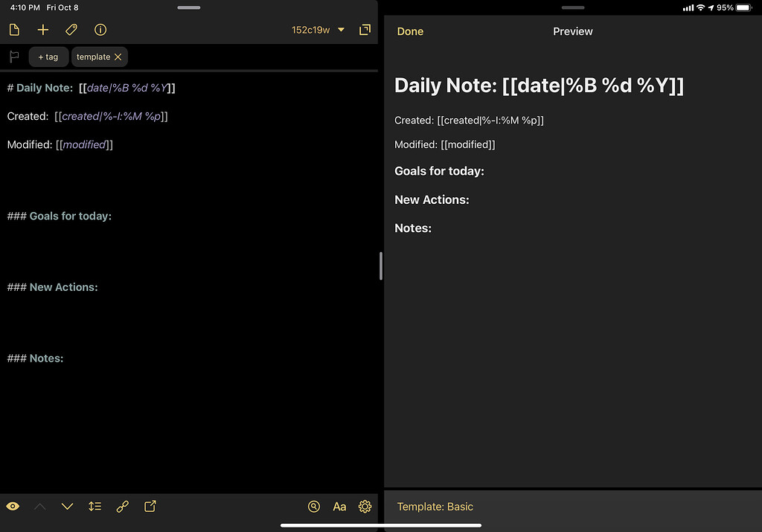Tap Done to close the preview
Screen dimensions: 762x532
pyautogui.click(x=410, y=31)
